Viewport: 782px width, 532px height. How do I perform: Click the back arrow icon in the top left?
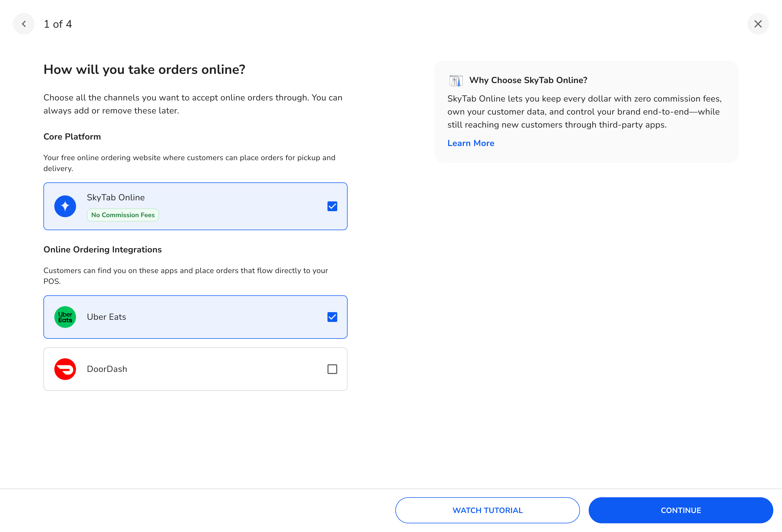(x=24, y=24)
